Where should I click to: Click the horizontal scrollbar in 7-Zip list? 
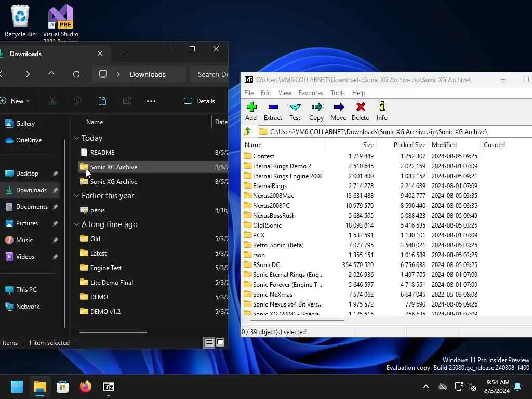tap(298, 320)
